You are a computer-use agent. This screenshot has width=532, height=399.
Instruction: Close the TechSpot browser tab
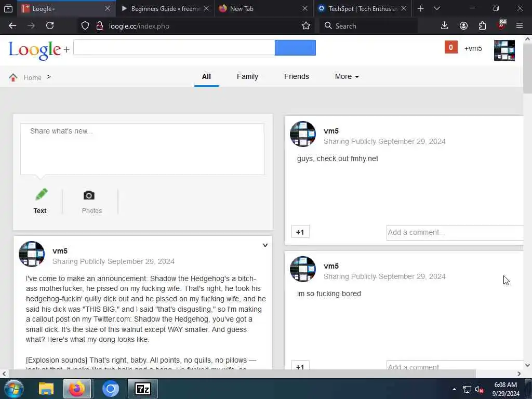coord(403,8)
